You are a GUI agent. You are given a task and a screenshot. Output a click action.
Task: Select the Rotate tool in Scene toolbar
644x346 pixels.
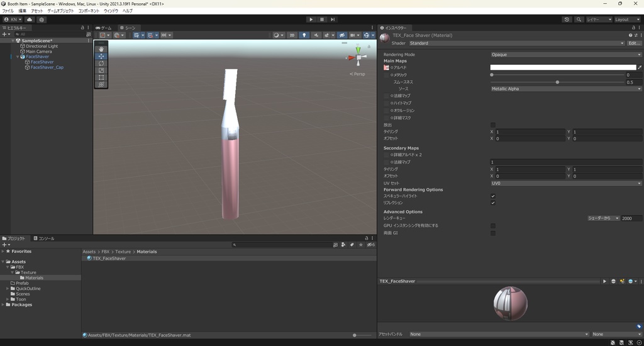click(101, 64)
